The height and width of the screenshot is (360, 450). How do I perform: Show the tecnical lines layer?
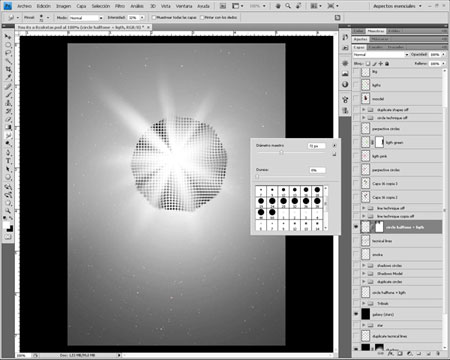356,241
